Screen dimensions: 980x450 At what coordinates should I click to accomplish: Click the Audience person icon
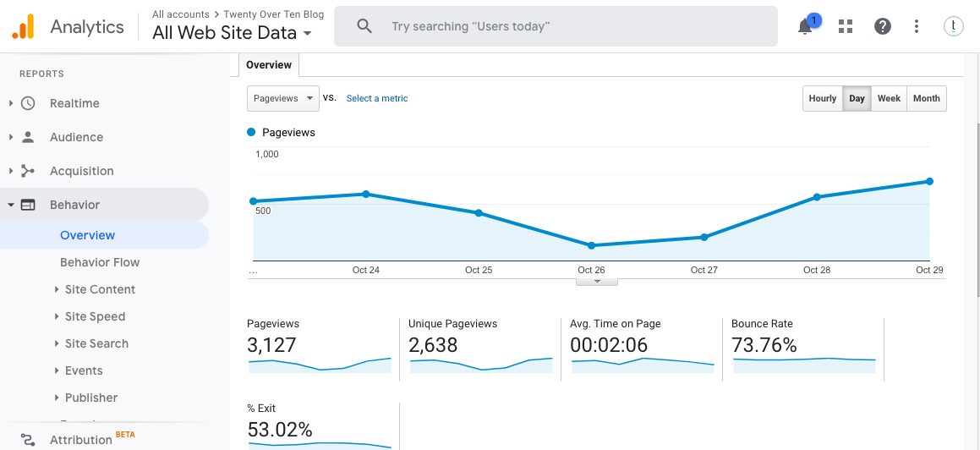pyautogui.click(x=28, y=137)
